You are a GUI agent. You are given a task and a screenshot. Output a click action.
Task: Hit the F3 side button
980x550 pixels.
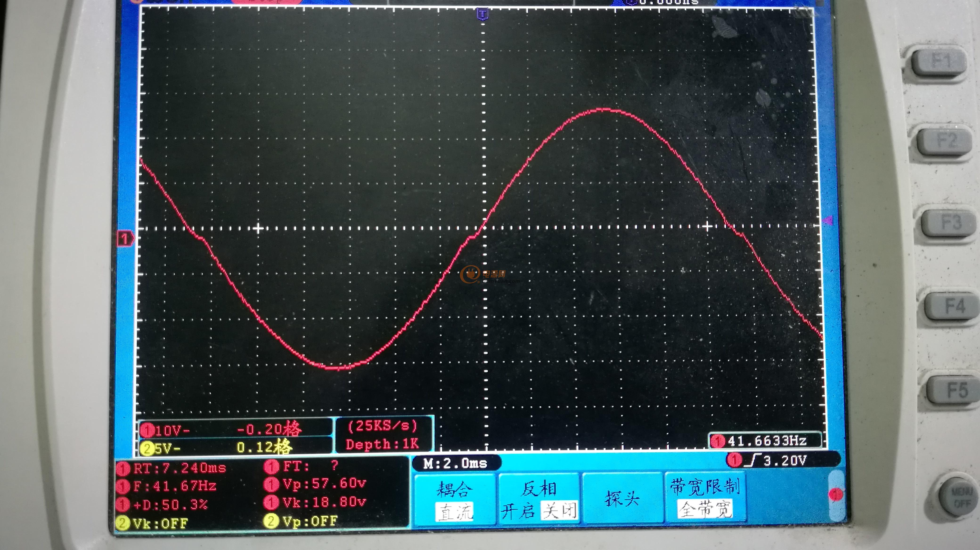pyautogui.click(x=948, y=223)
